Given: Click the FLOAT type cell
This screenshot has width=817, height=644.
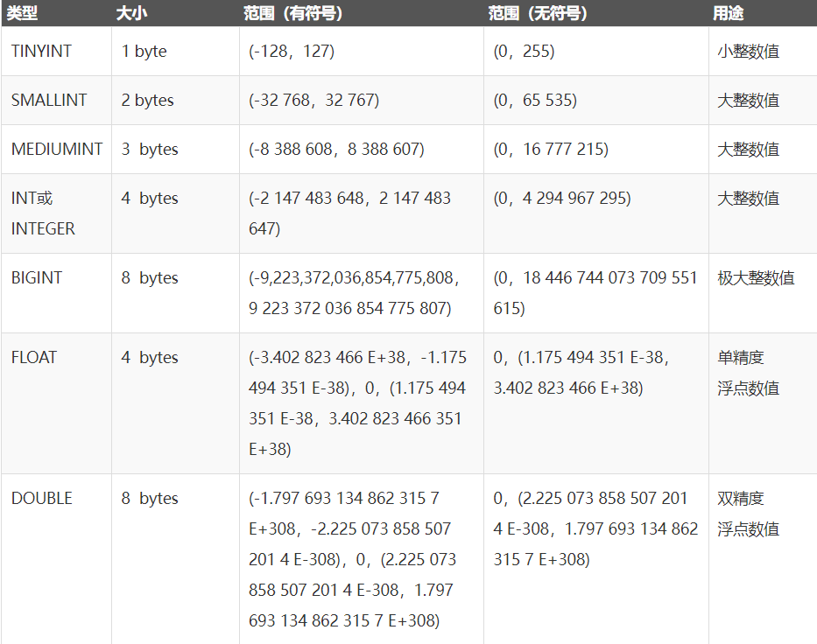Looking at the screenshot, I should pos(34,358).
